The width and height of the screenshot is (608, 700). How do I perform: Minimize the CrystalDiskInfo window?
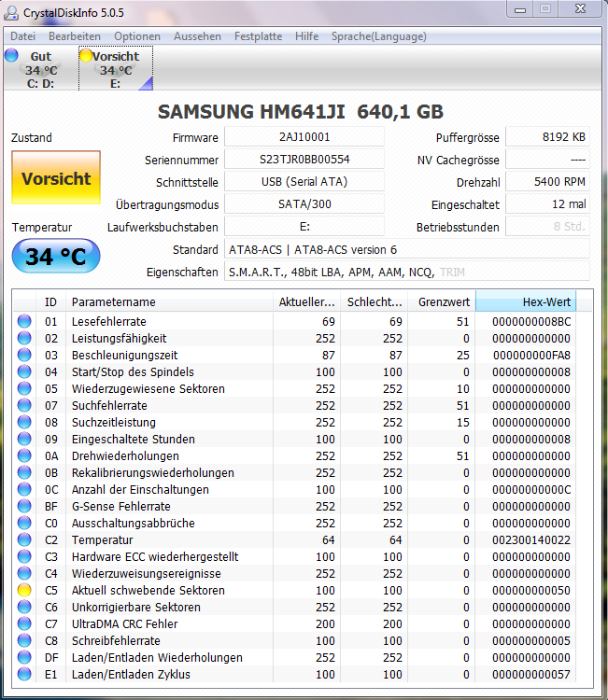(x=520, y=9)
